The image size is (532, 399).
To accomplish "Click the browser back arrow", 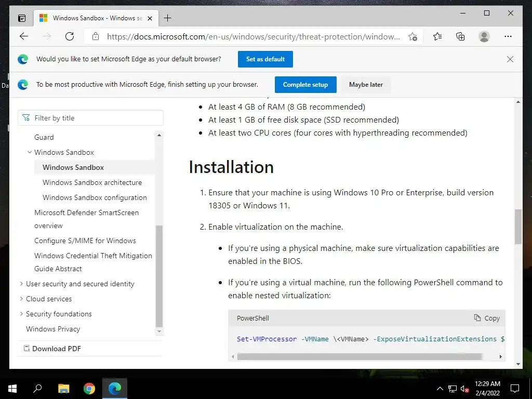I will coord(24,36).
